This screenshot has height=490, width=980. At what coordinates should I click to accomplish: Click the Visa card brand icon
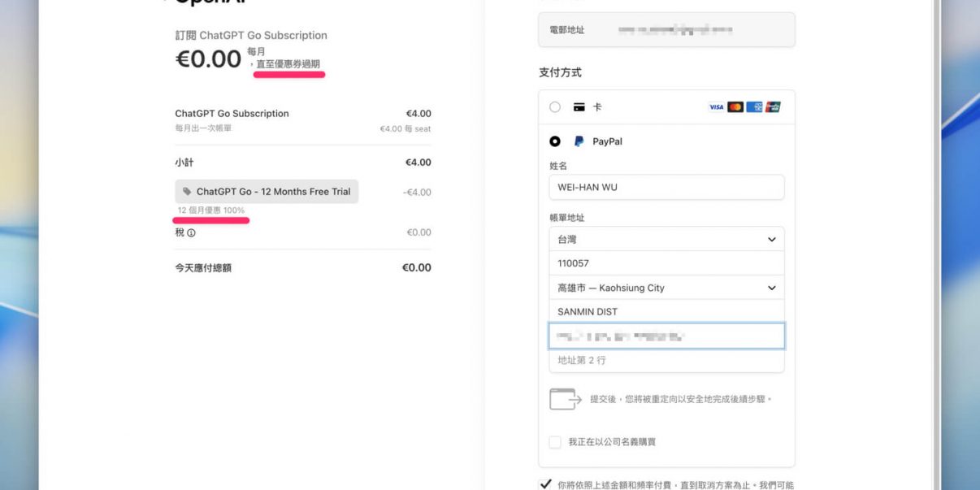[x=716, y=107]
